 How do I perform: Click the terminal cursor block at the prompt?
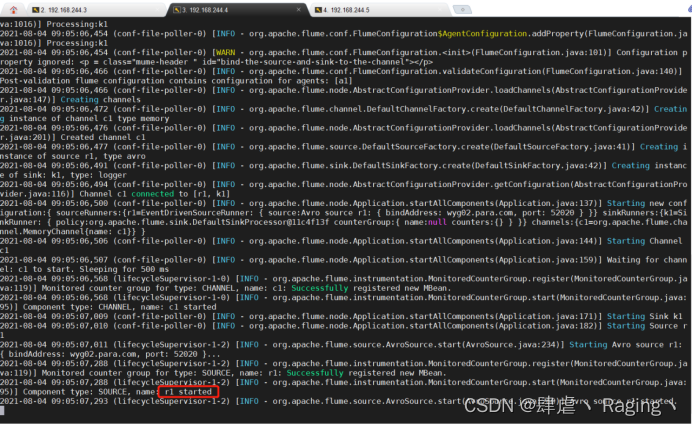coord(2,411)
